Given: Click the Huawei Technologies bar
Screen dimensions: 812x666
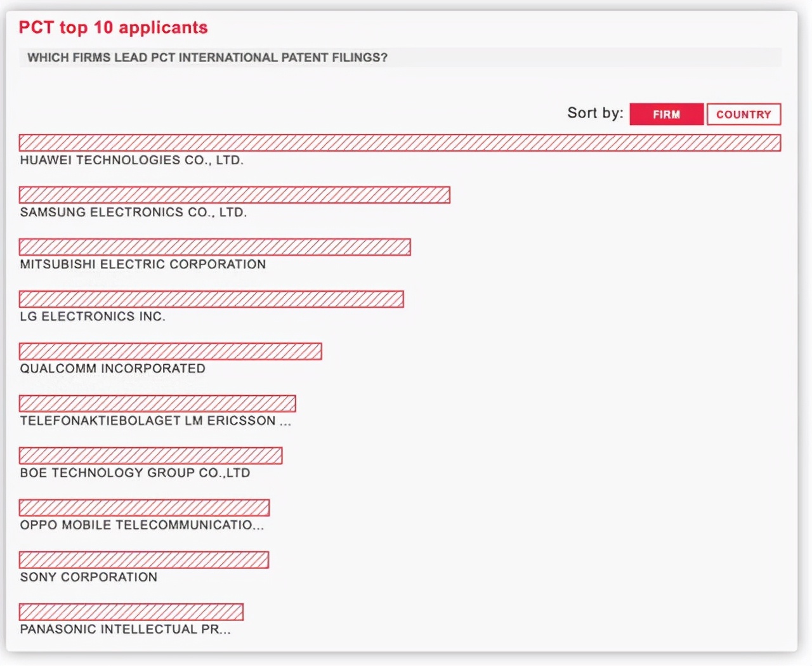Looking at the screenshot, I should pyautogui.click(x=400, y=143).
